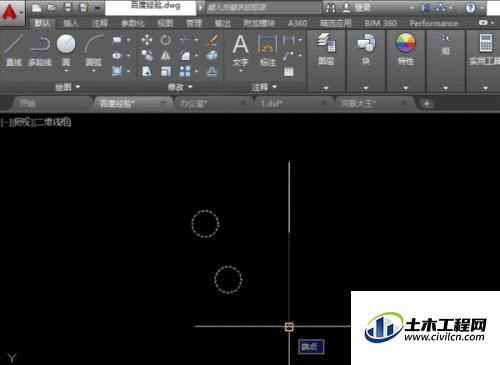The image size is (500, 365).
Task: Open the Layers (图层) panel button
Action: click(x=326, y=49)
